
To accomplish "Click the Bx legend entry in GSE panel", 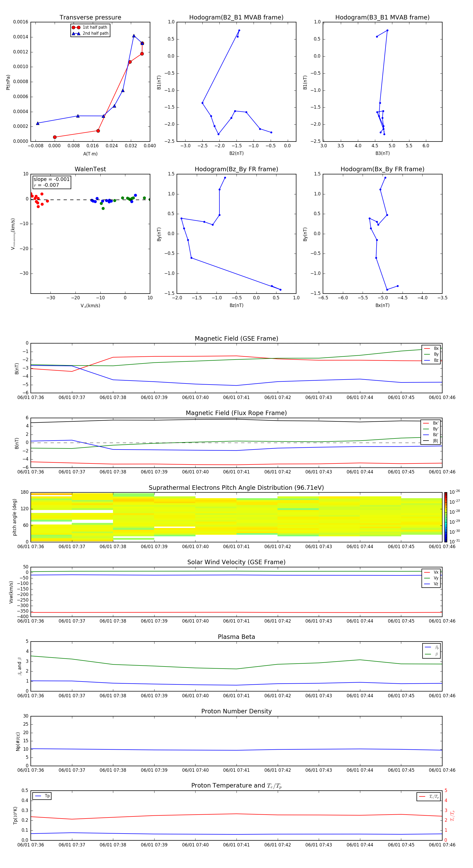I will 431,349.
